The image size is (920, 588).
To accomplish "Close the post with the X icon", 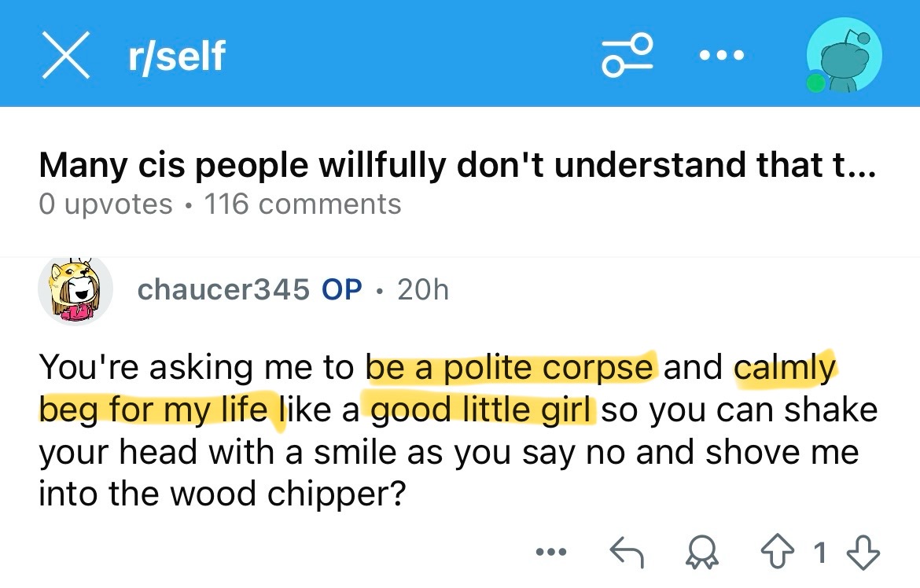I will coord(64,56).
